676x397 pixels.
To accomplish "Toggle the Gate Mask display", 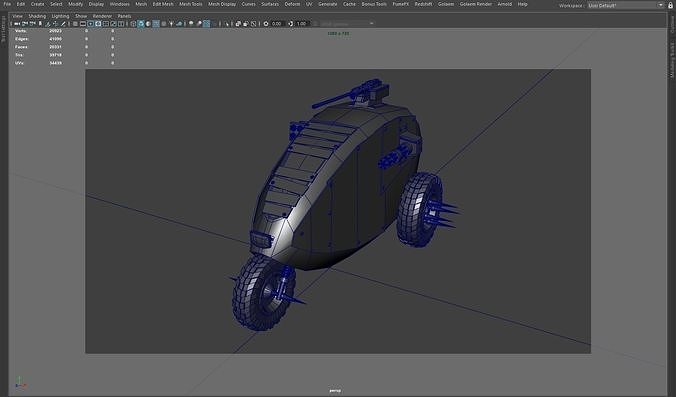I will (98, 24).
